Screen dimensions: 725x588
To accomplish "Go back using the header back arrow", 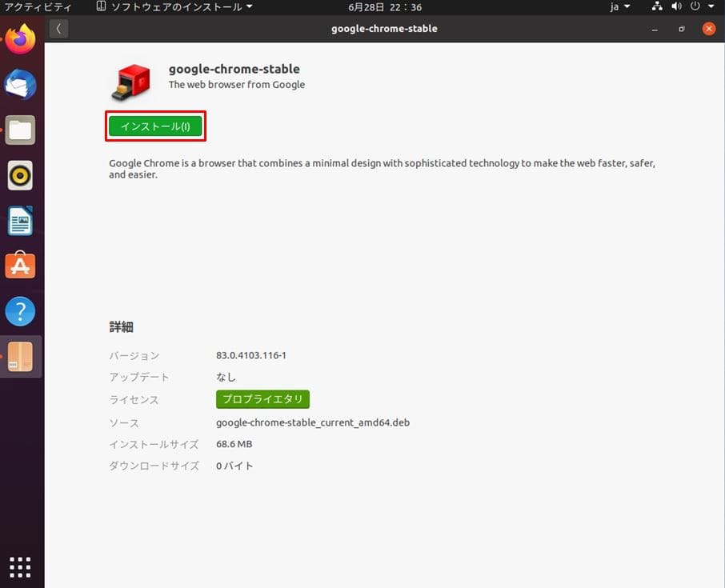I will tap(58, 29).
